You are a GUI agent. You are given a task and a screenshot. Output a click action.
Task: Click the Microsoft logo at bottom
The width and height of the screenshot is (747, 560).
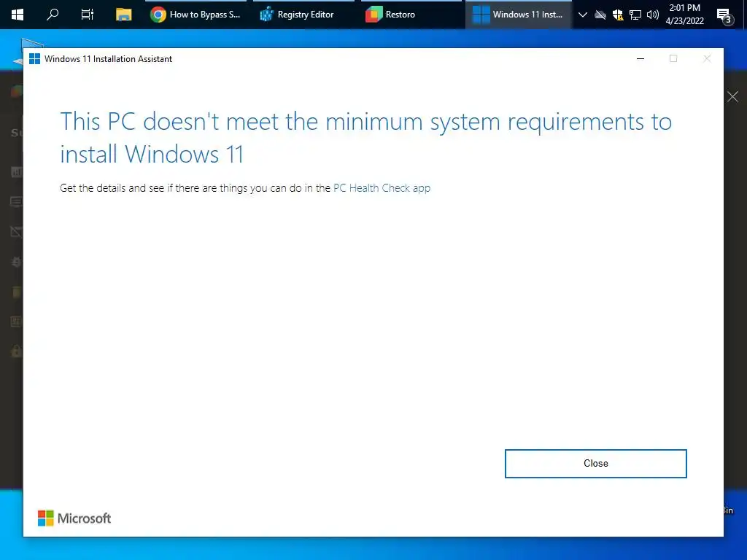pos(74,518)
